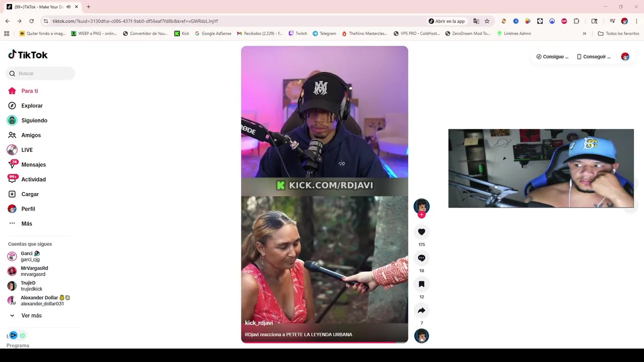Bookmark page with the star icon
This screenshot has height=362, width=644.
487,21
